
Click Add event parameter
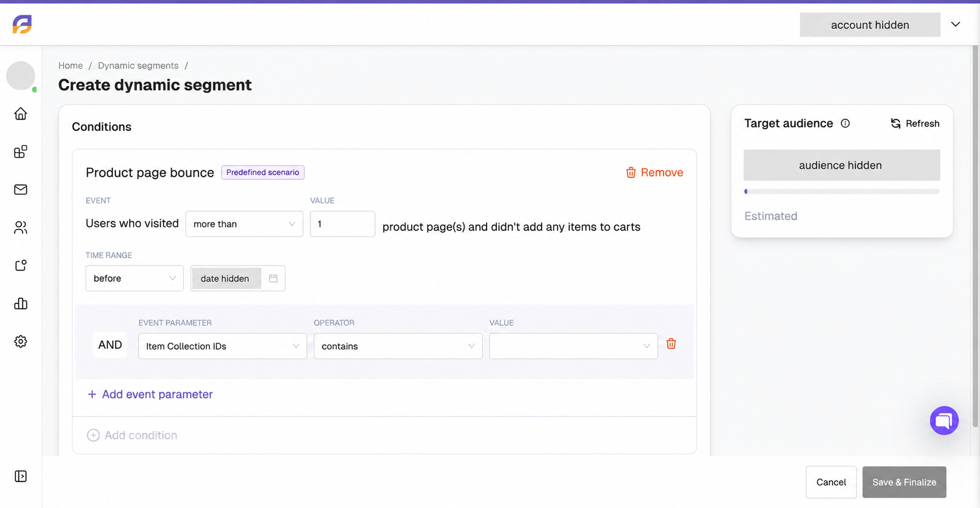coord(150,394)
